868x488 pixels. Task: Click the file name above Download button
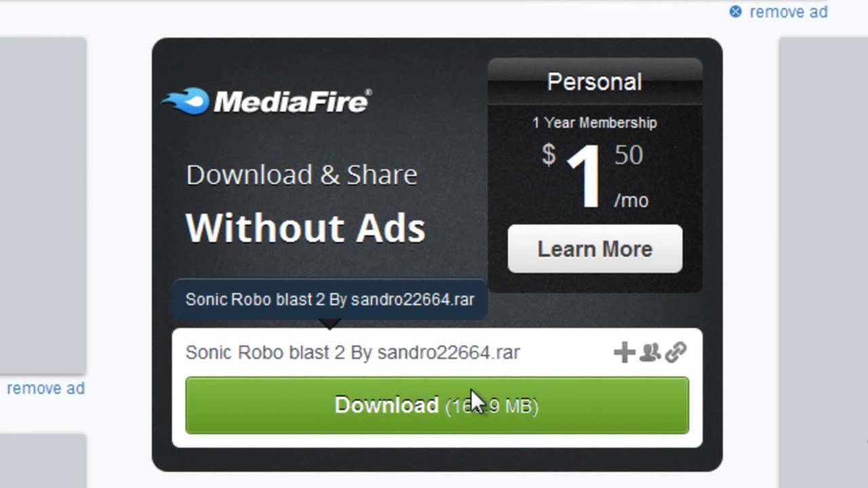click(353, 352)
